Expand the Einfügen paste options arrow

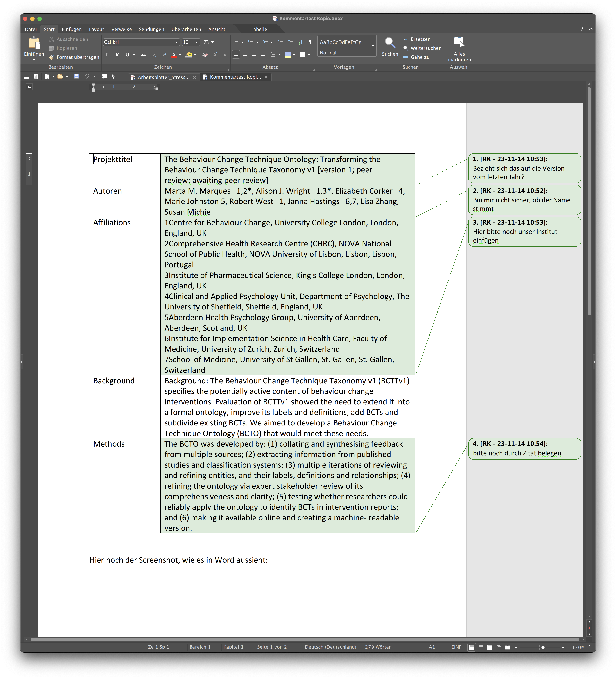(34, 60)
